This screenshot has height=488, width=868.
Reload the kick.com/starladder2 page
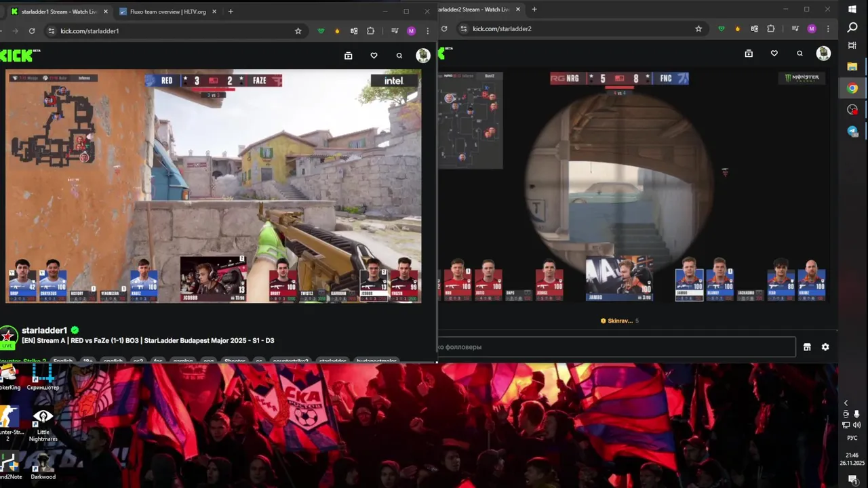(x=444, y=28)
